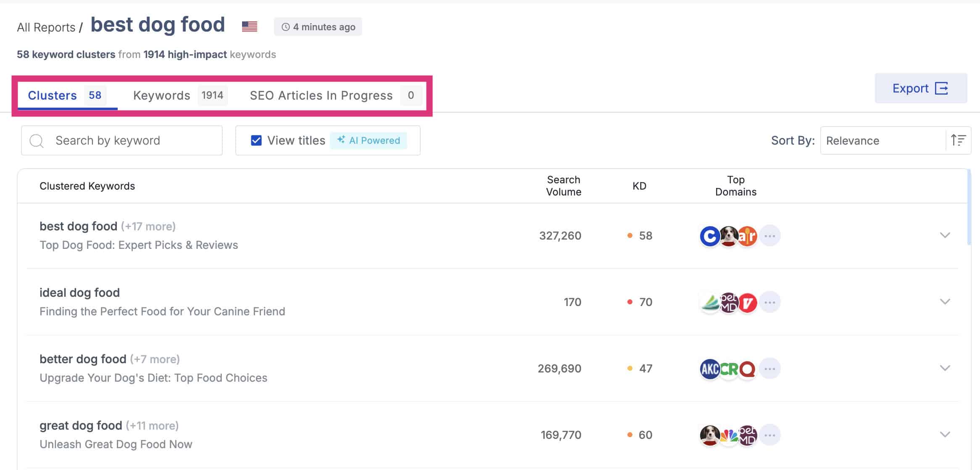Image resolution: width=980 pixels, height=470 pixels.
Task: Click the Top Domains column header
Action: [736, 186]
